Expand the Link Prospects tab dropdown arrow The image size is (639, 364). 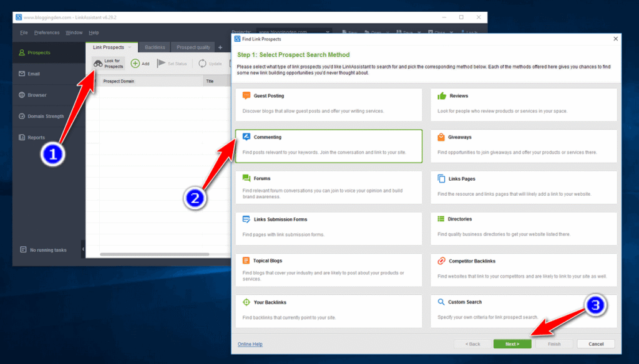(x=129, y=47)
